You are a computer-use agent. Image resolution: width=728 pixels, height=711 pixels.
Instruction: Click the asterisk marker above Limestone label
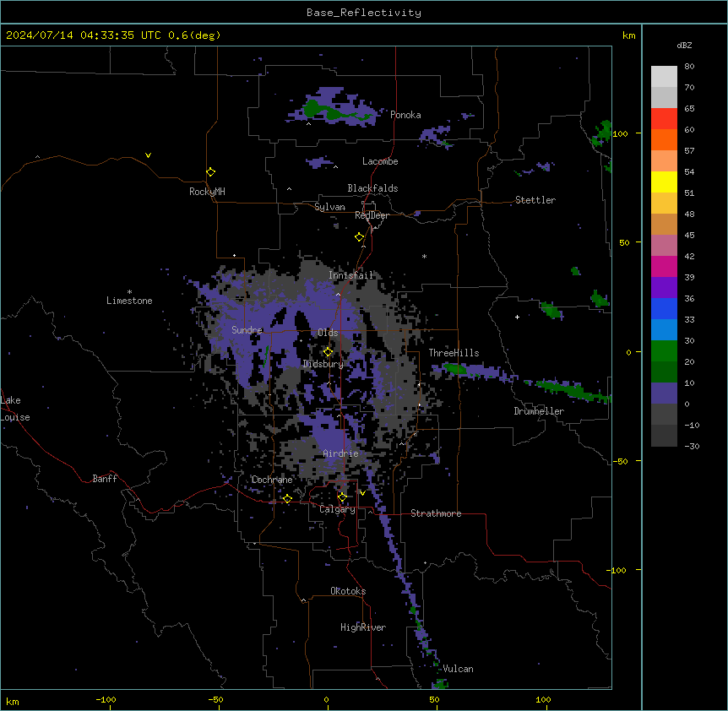click(x=129, y=291)
